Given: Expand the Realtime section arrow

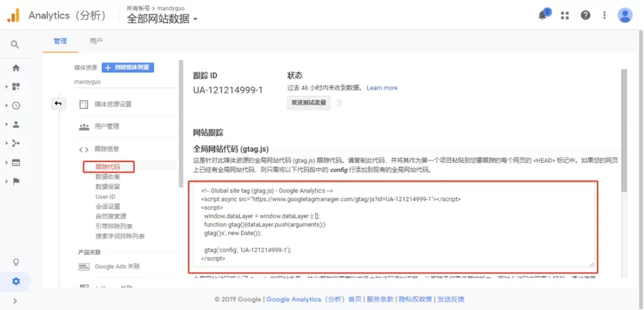Looking at the screenshot, I should [7, 106].
